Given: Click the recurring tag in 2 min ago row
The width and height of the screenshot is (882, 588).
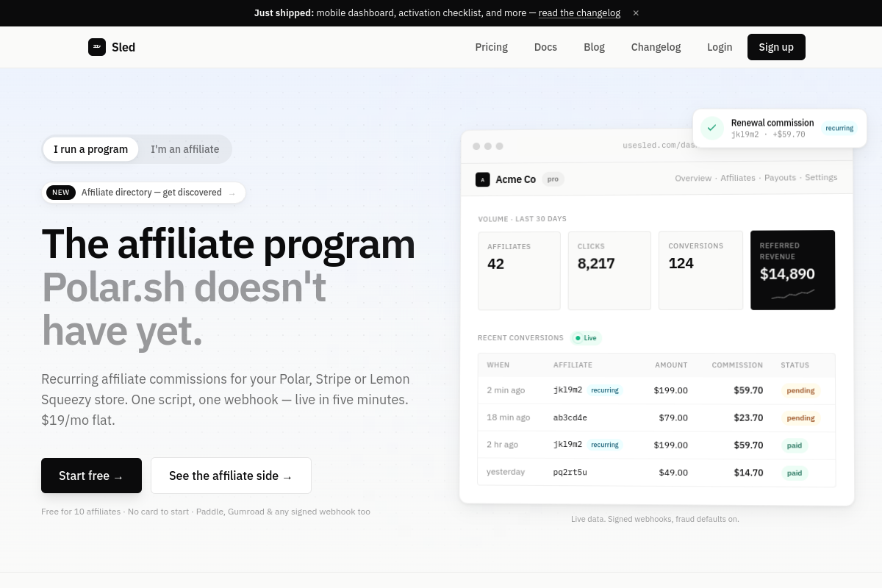Looking at the screenshot, I should (x=605, y=390).
